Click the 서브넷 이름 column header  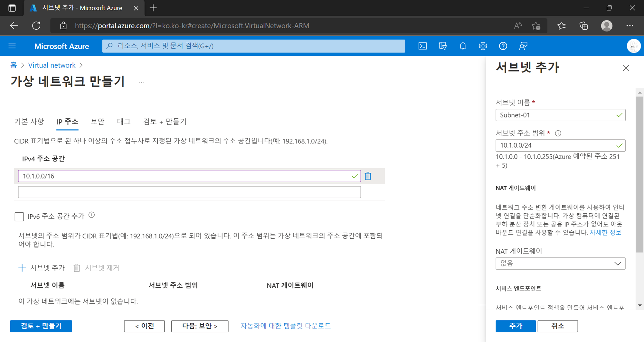[47, 285]
